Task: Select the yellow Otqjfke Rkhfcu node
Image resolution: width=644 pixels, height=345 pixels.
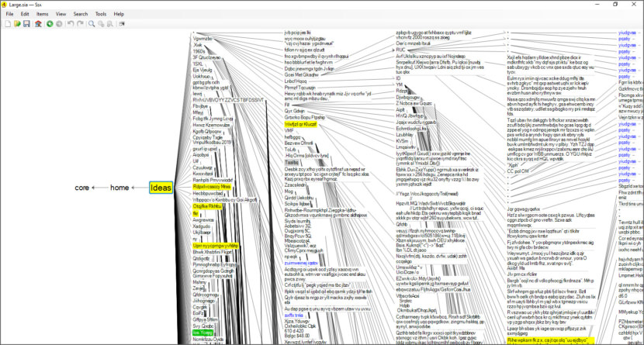Action: click(207, 206)
